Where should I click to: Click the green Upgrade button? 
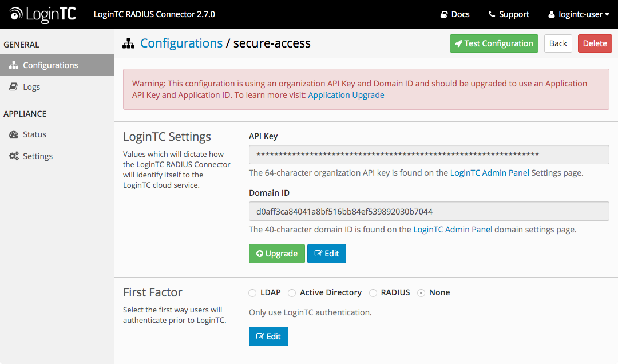pos(277,254)
